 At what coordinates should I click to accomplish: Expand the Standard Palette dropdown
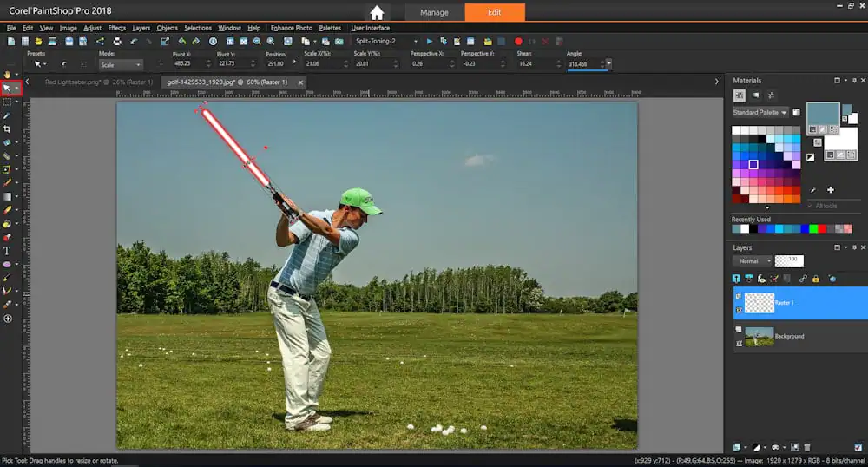[x=759, y=113]
